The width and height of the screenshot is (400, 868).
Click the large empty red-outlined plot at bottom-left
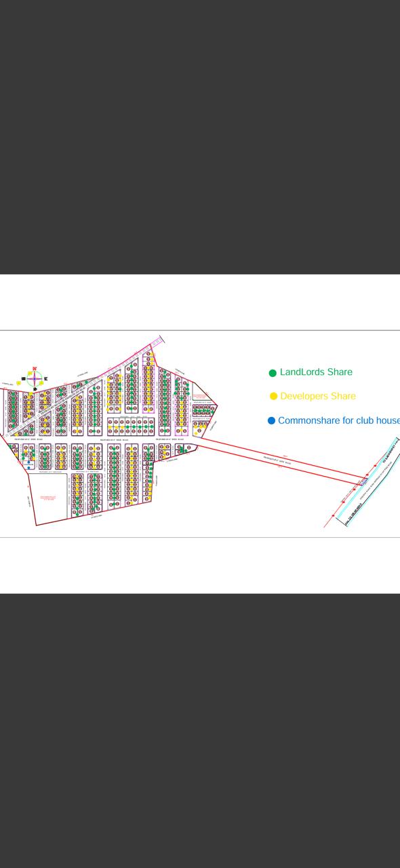(51, 497)
